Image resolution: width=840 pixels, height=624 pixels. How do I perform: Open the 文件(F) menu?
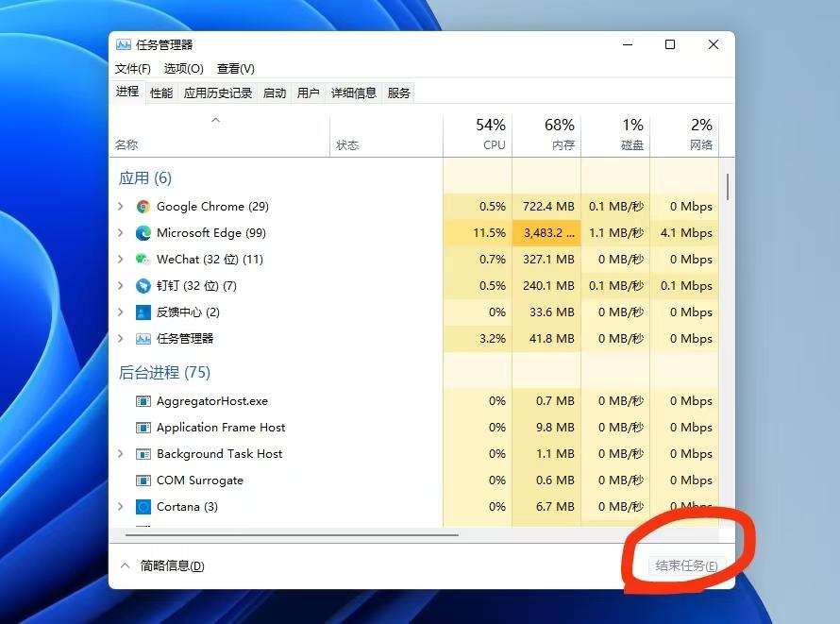(x=133, y=69)
